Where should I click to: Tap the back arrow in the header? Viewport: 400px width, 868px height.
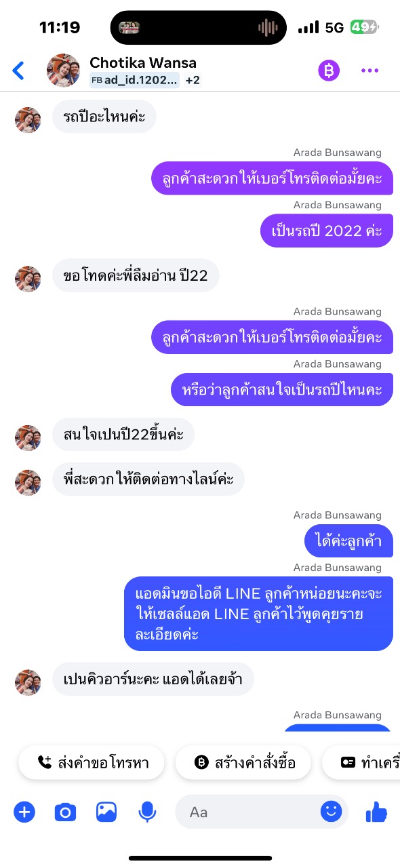click(x=18, y=70)
